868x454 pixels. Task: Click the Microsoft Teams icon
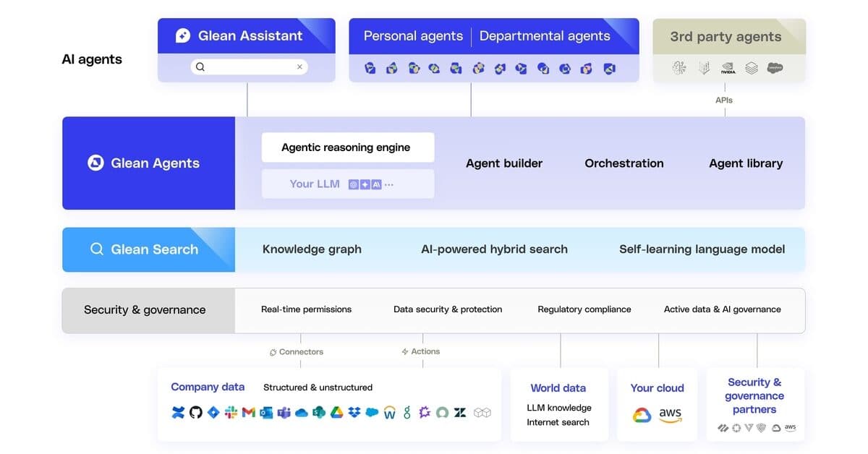(284, 412)
